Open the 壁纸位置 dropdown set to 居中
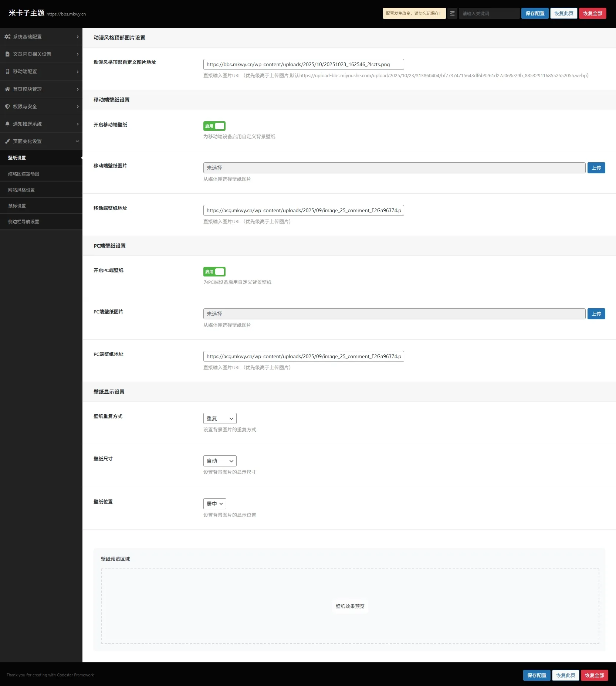The width and height of the screenshot is (616, 686). click(214, 504)
